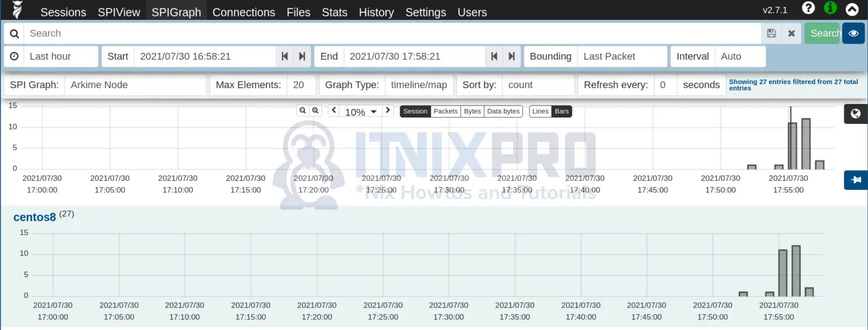This screenshot has width=868, height=330.
Task: Switch the graph to Lines mode
Action: tap(540, 111)
